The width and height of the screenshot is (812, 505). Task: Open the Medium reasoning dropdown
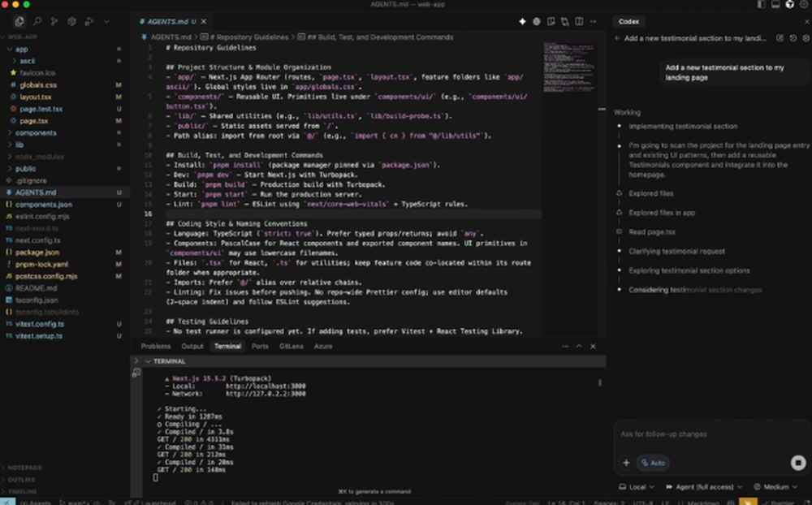coord(776,486)
